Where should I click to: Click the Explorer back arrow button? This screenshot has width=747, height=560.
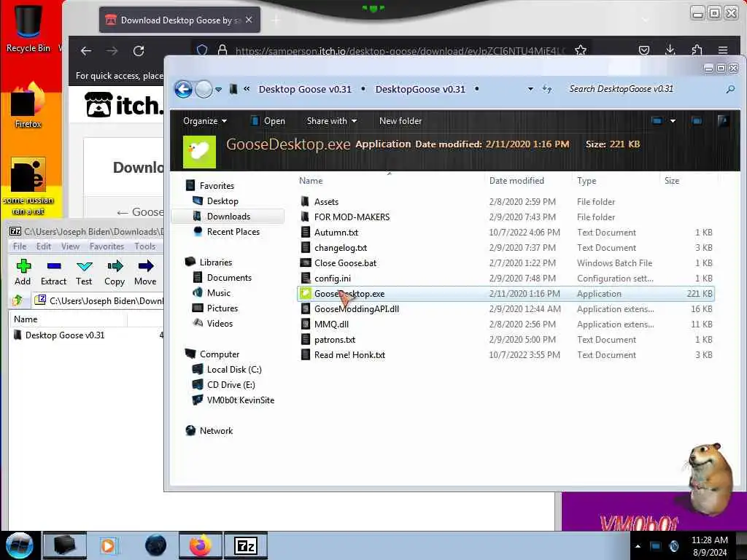pos(183,89)
